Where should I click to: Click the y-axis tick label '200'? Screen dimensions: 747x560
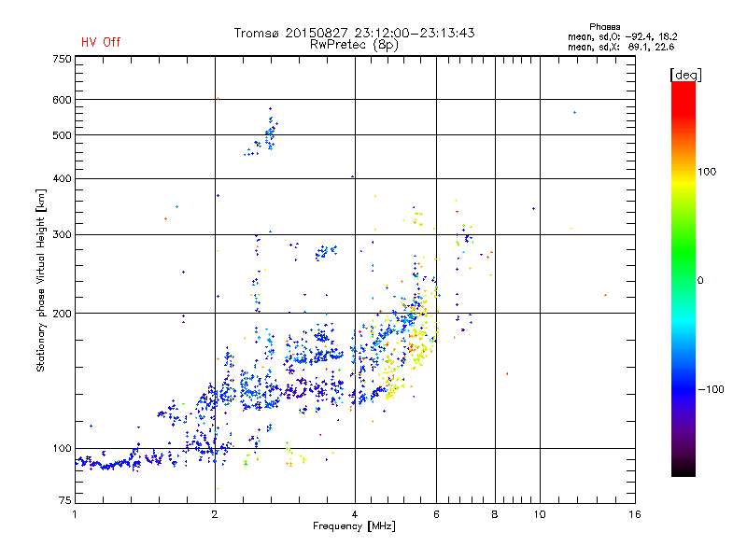pyautogui.click(x=62, y=314)
